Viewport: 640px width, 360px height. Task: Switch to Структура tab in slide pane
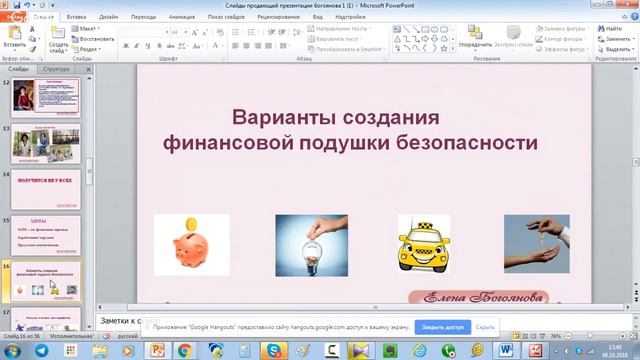click(56, 69)
